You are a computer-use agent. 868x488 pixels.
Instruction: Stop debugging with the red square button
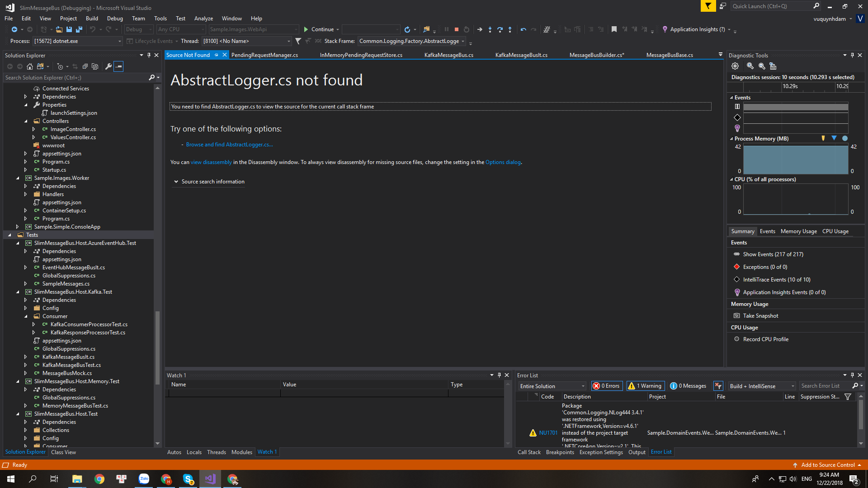click(457, 29)
